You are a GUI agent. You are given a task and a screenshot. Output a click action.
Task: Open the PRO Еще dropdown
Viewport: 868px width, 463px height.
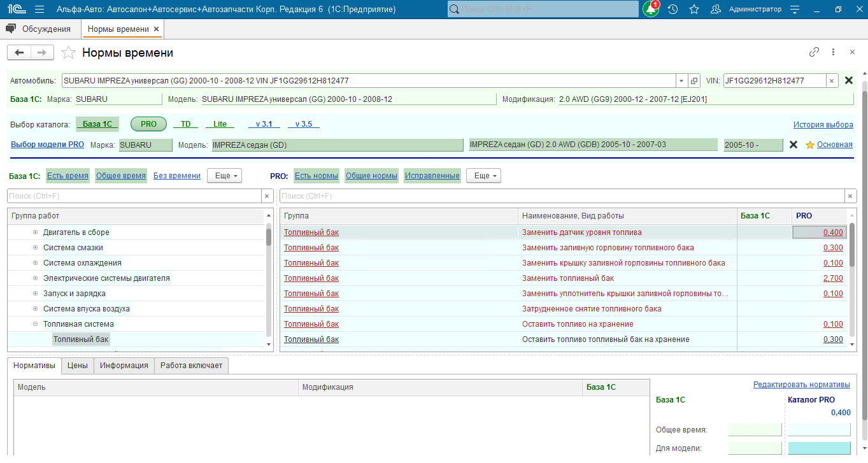483,176
